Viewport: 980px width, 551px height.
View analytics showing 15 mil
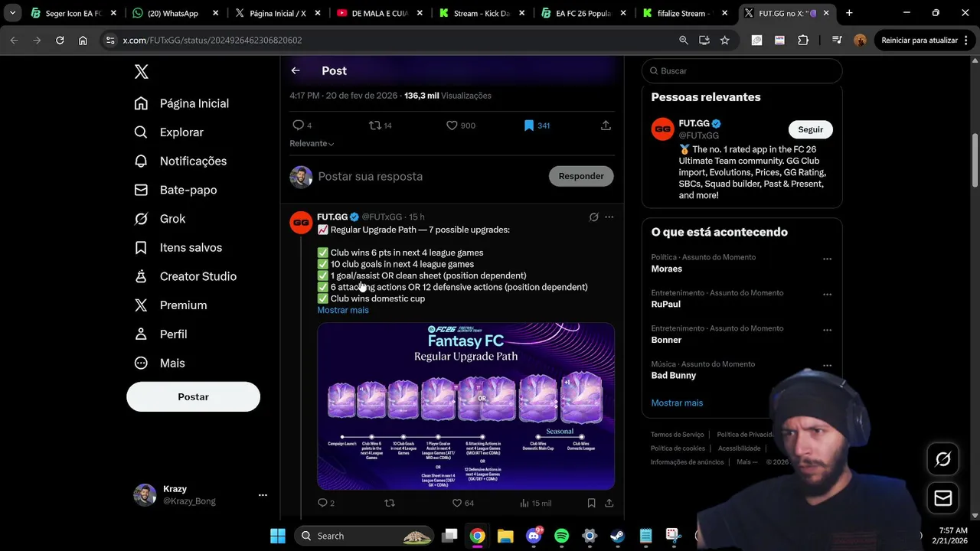coord(535,503)
